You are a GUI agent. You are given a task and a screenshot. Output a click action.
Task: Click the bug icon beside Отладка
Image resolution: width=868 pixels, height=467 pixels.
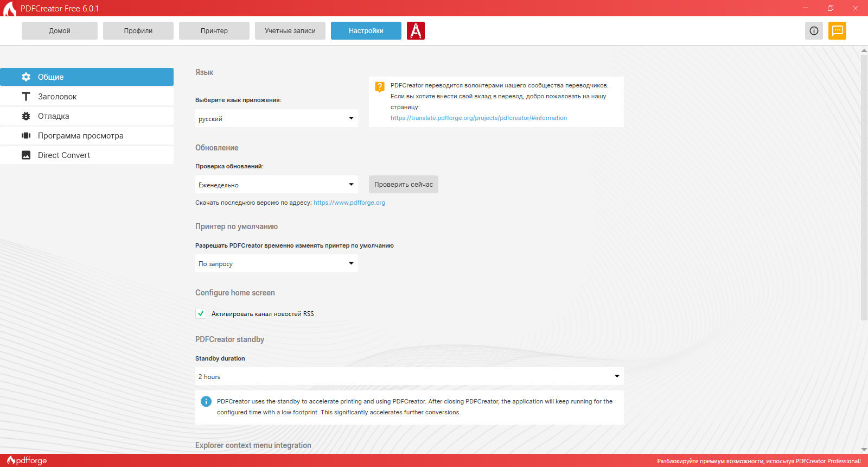pos(26,116)
